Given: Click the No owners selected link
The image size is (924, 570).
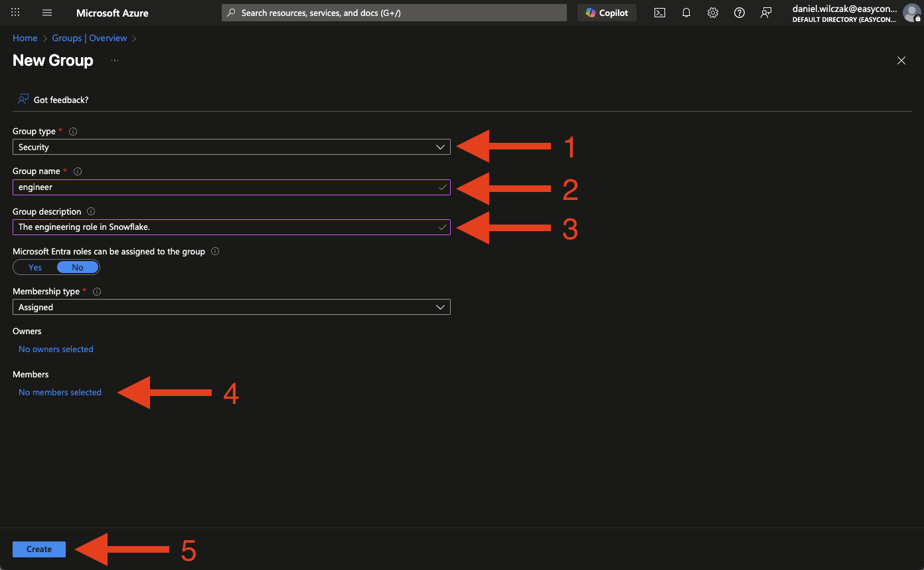Looking at the screenshot, I should (56, 349).
